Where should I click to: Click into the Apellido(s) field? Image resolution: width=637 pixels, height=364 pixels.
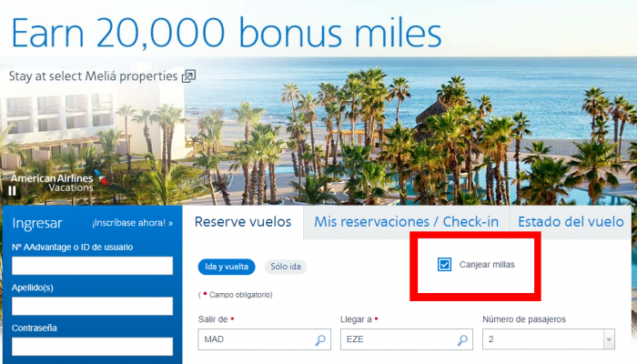(92, 306)
